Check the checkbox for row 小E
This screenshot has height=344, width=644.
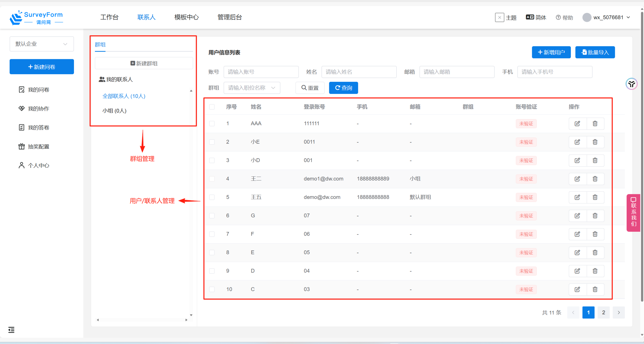(x=212, y=142)
